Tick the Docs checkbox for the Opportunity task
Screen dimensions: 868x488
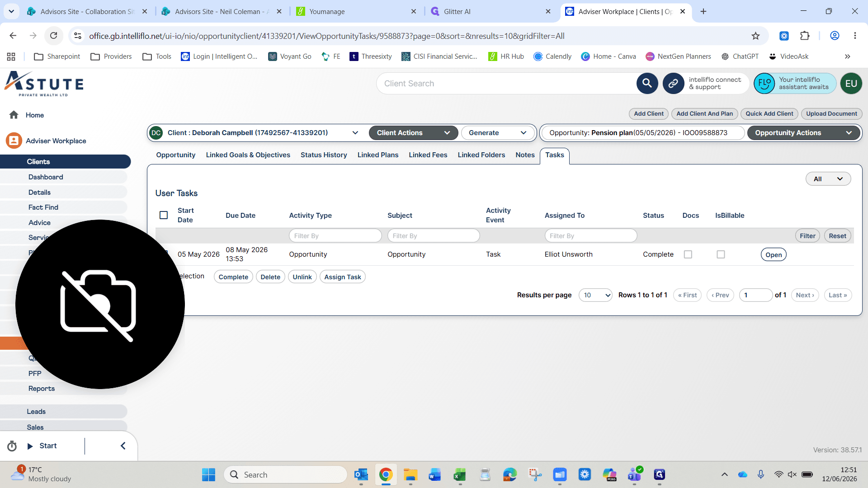pos(688,254)
